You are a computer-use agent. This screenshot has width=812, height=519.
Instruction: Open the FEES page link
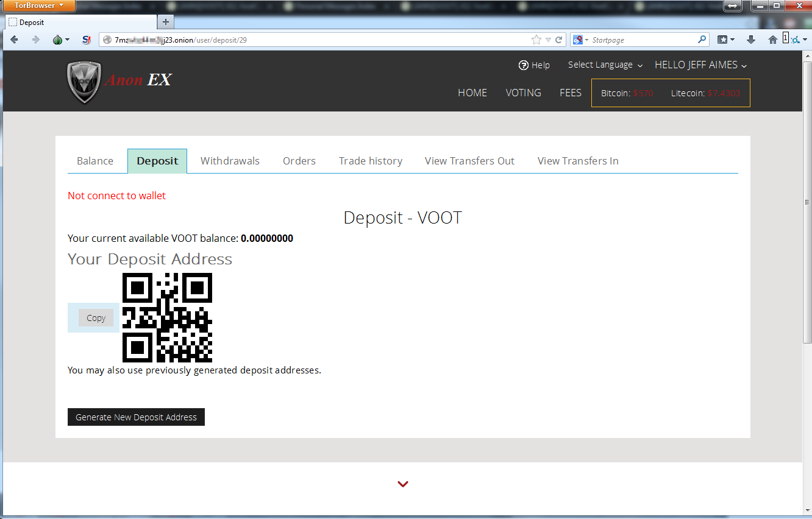pyautogui.click(x=571, y=93)
